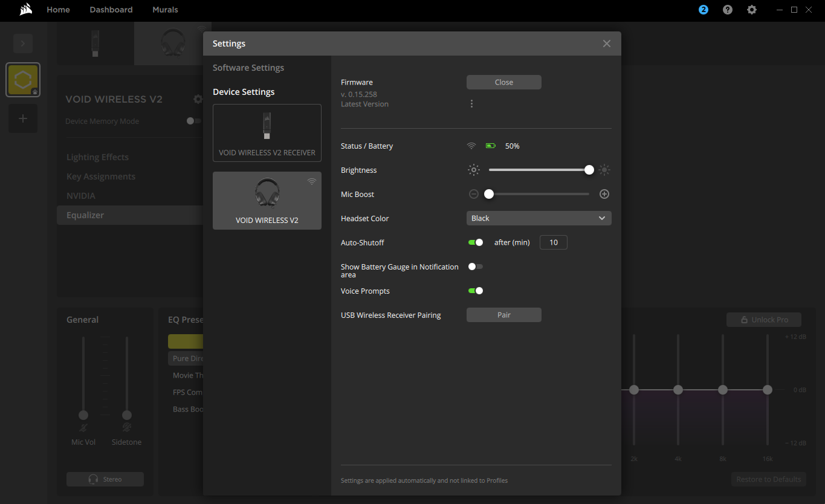Add a new profile with plus button
This screenshot has height=504, width=825.
23,118
